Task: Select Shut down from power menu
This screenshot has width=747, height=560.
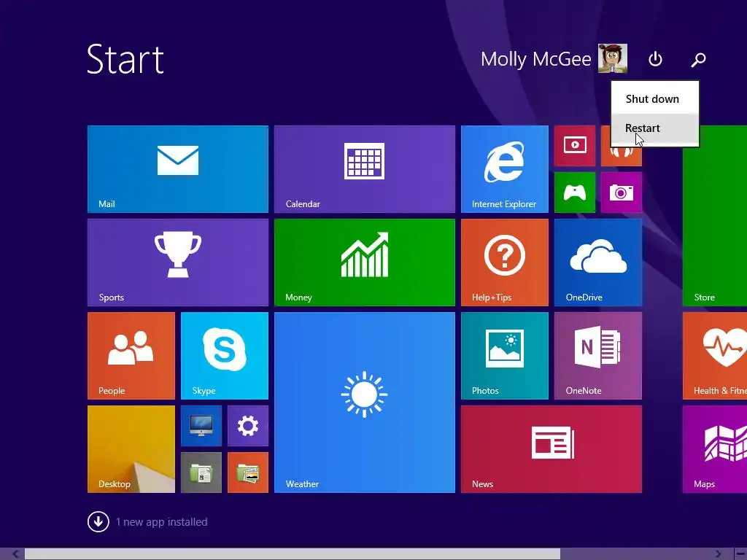Action: click(x=655, y=99)
